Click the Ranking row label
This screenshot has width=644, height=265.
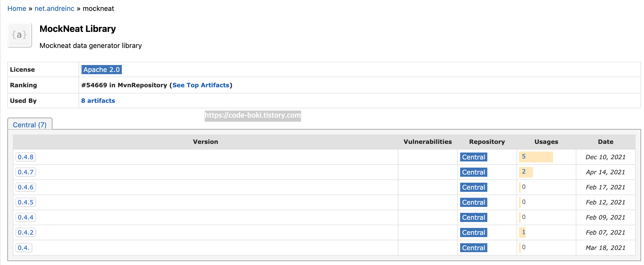click(23, 85)
